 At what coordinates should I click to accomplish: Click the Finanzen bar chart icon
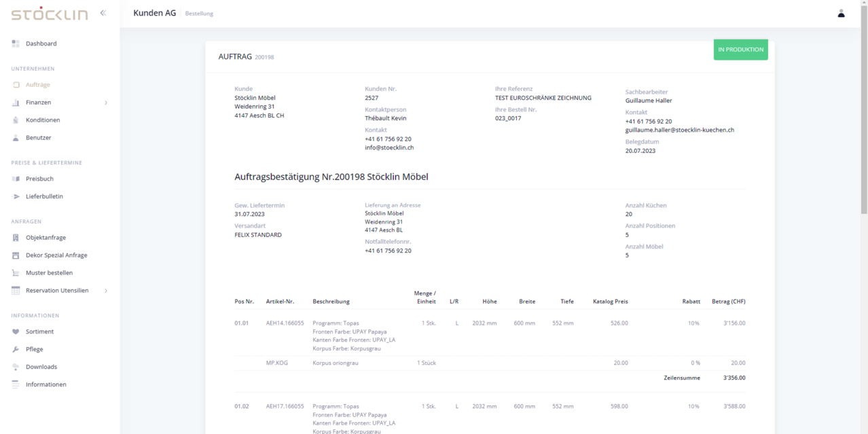[16, 103]
